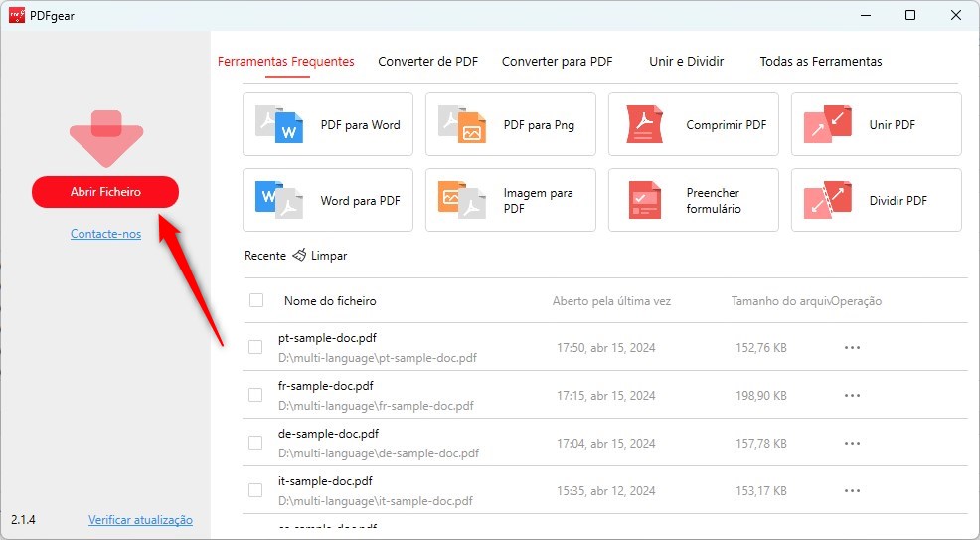Check the fr-sample-doc.pdf checkbox

(x=255, y=395)
